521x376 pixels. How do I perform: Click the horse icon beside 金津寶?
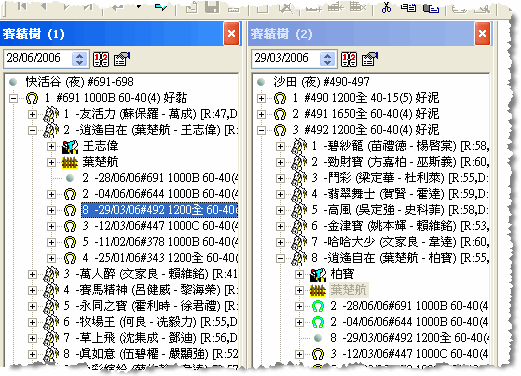coord(299,226)
